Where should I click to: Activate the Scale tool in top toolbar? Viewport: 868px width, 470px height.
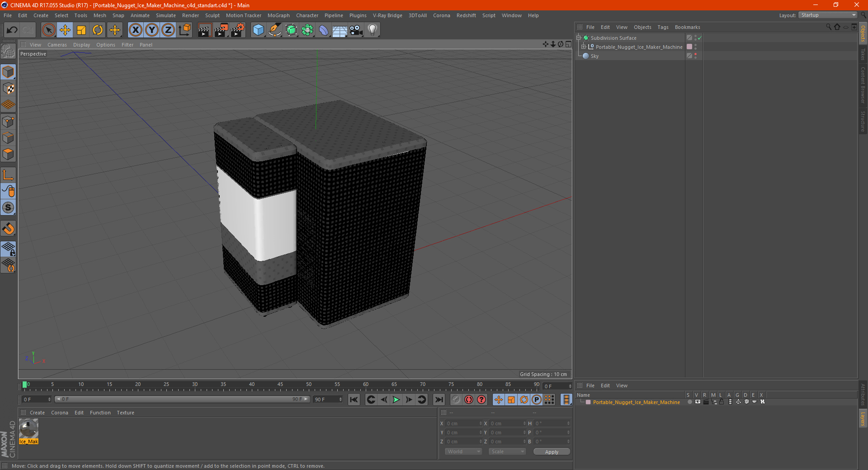(x=81, y=30)
